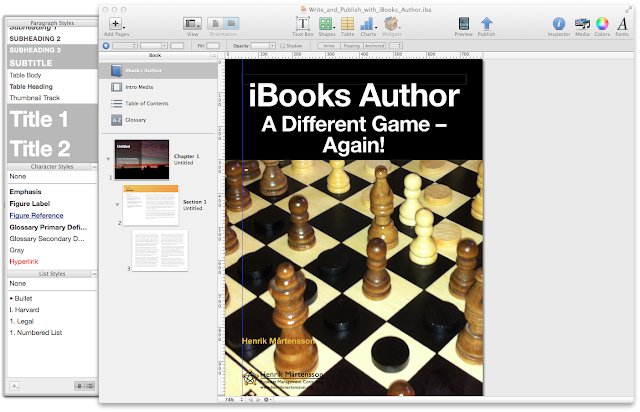Image resolution: width=640 pixels, height=412 pixels.
Task: Click the Add Pages toolbar icon
Action: click(116, 24)
